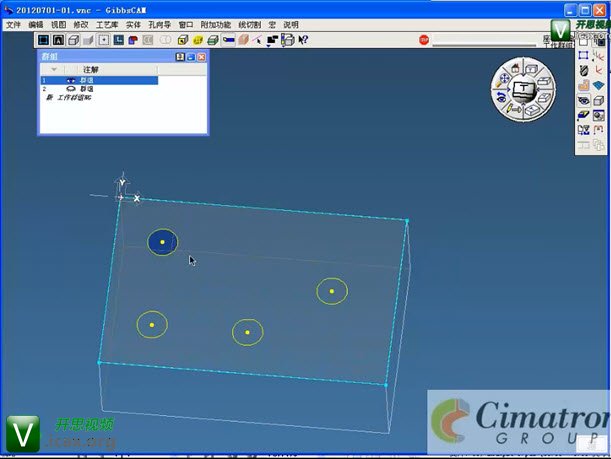Click the tan cube toolbar icon

243,40
